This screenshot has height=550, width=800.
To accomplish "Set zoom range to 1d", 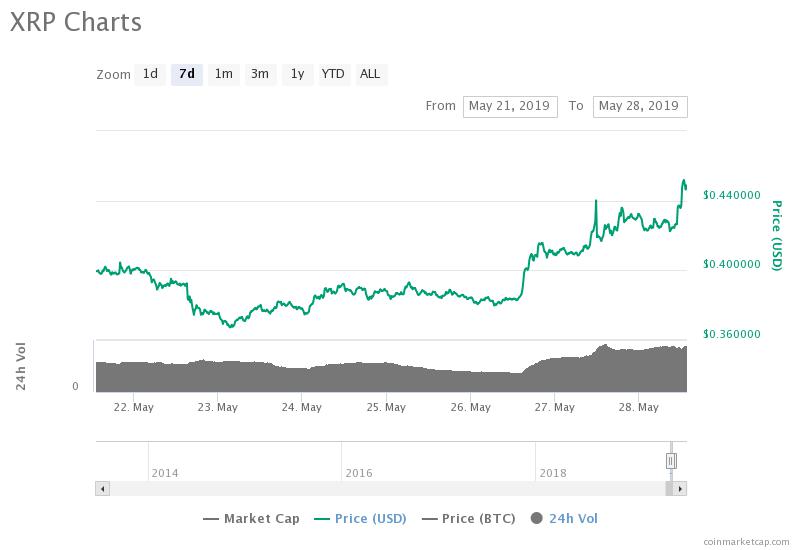I will [x=150, y=74].
